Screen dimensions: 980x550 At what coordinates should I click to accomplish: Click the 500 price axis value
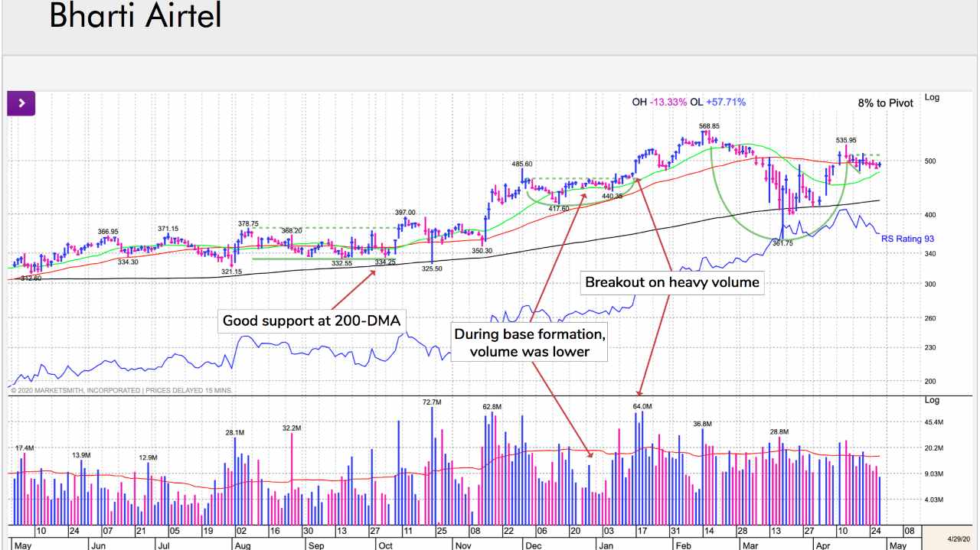[x=931, y=161]
